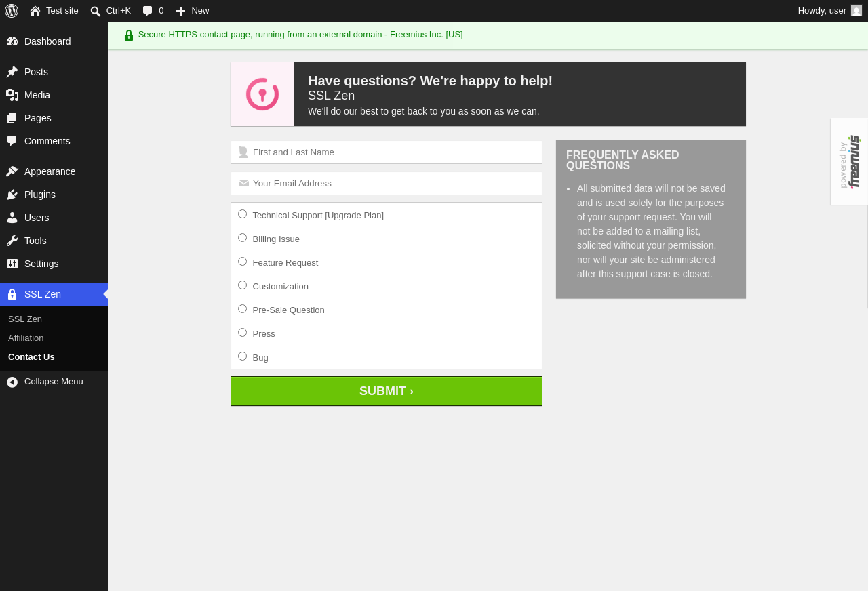
Task: Open Pages from the sidebar
Action: point(54,118)
